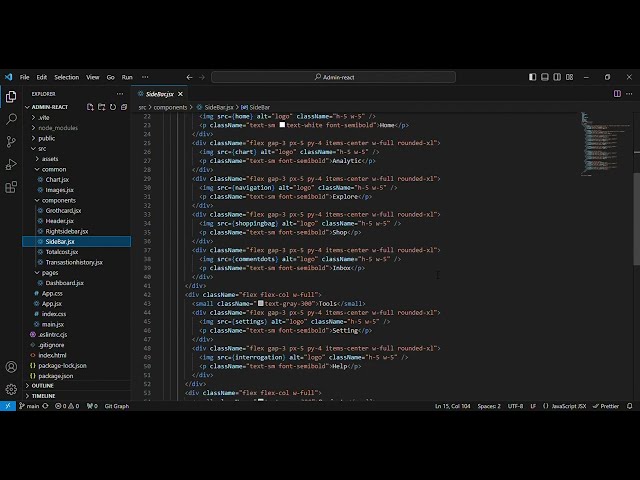Open the Accounts menu icon
The width and height of the screenshot is (640, 480).
point(11,367)
